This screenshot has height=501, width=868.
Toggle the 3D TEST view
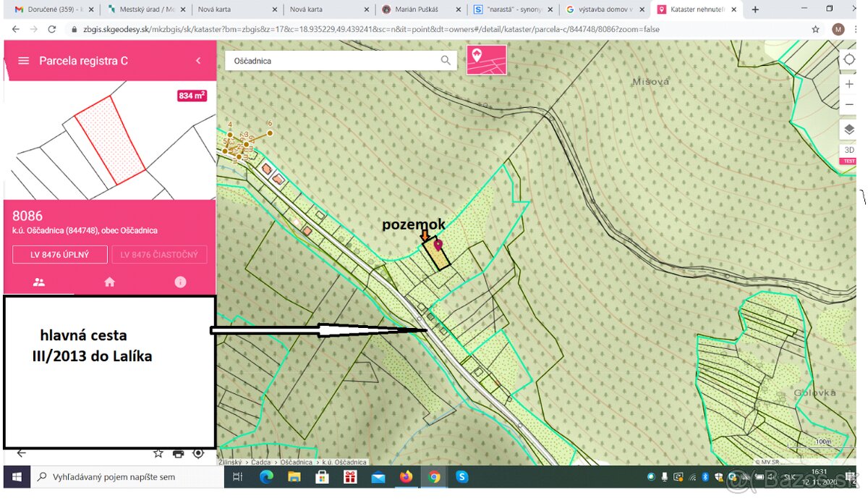(849, 153)
